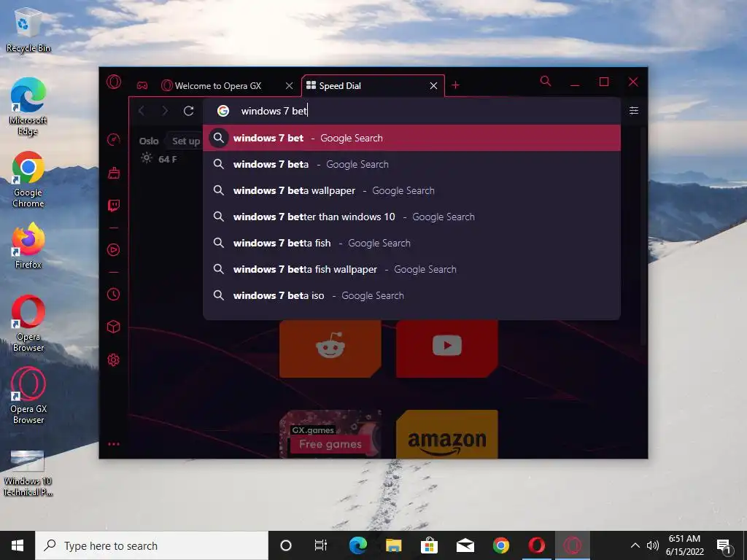Show hidden system tray icons

tap(635, 545)
